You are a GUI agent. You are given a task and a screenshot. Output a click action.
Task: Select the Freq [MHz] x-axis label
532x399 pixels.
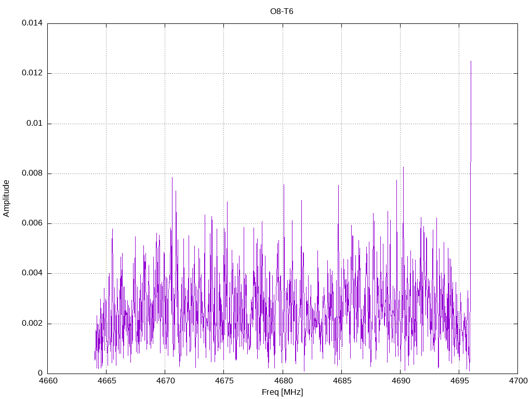pyautogui.click(x=282, y=392)
